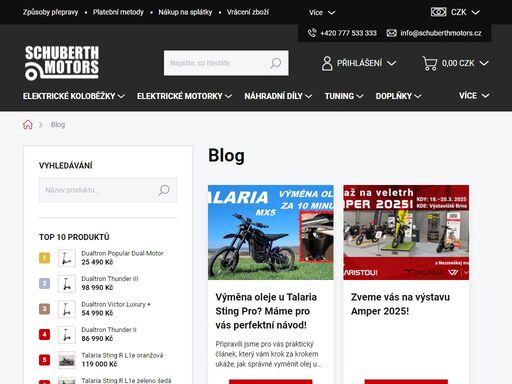This screenshot has width=512, height=384.
Task: Click the rank 3 badge for Dualtron Victor Luxury
Action: click(45, 309)
